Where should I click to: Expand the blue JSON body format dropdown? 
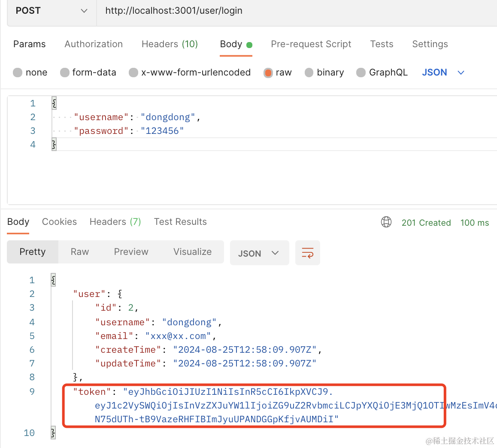tap(443, 73)
